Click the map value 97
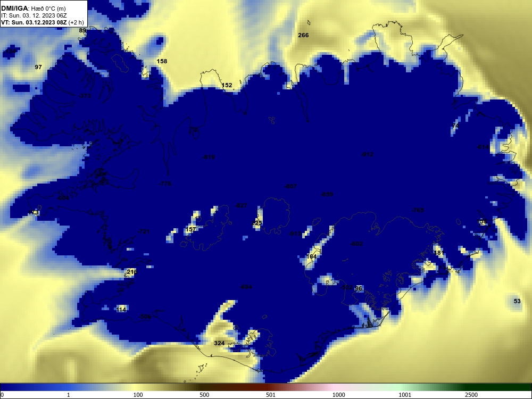This screenshot has width=532, height=399. (38, 67)
